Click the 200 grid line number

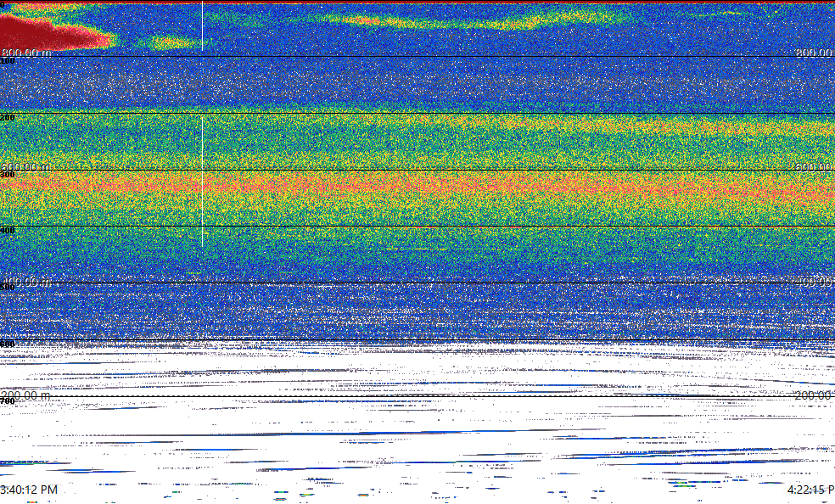pos(8,118)
